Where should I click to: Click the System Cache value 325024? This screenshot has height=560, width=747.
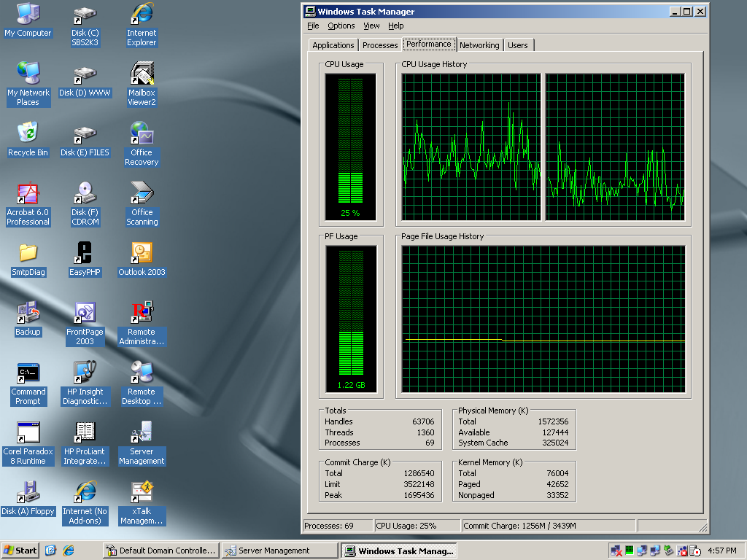(x=555, y=443)
